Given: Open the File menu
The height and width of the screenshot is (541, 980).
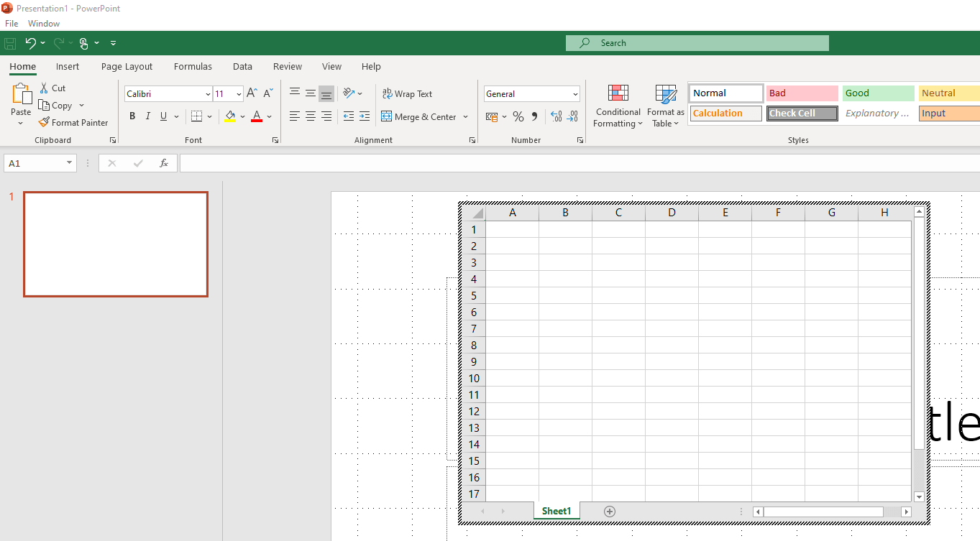Looking at the screenshot, I should 11,23.
